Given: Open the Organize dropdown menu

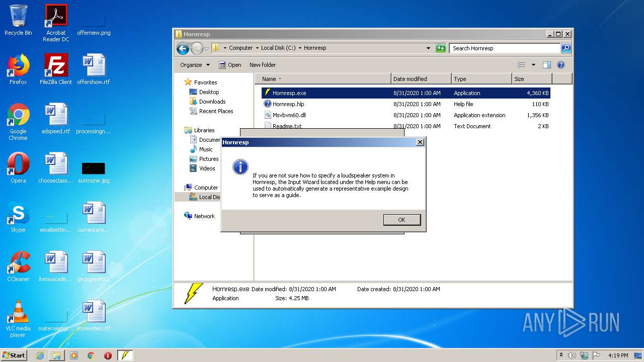Looking at the screenshot, I should [195, 65].
